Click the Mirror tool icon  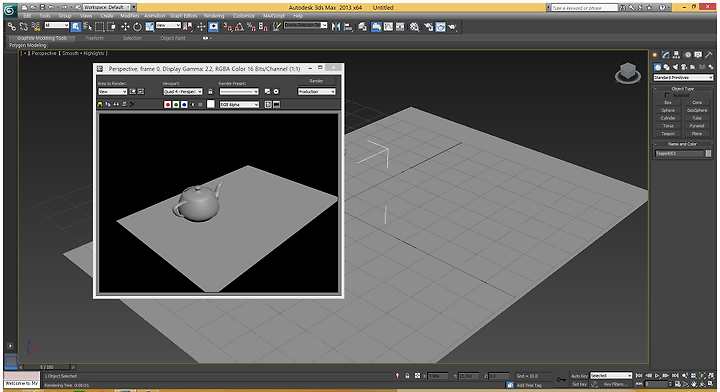coord(336,27)
